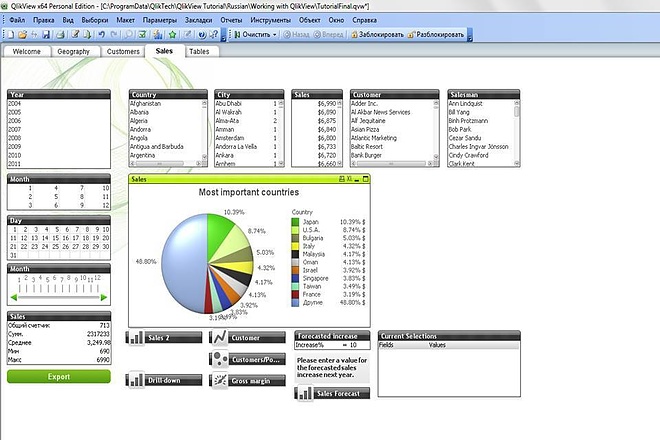Select Argentina in the Country list

tap(165, 155)
